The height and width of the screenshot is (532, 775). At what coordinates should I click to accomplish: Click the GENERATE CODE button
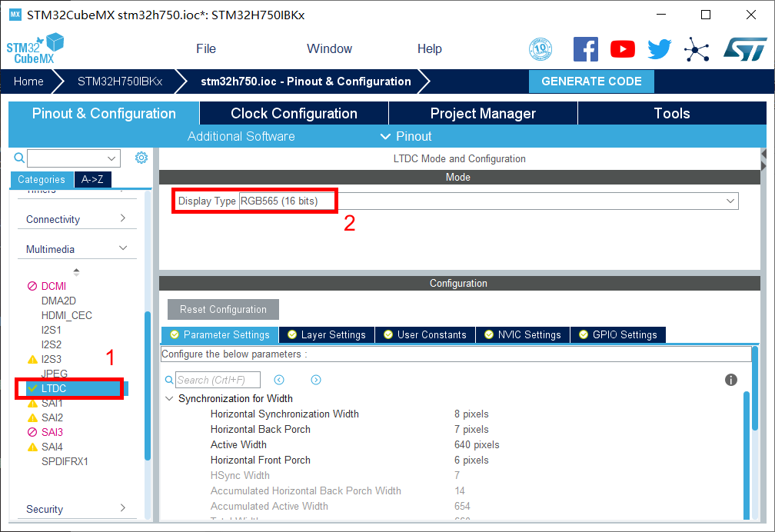590,81
